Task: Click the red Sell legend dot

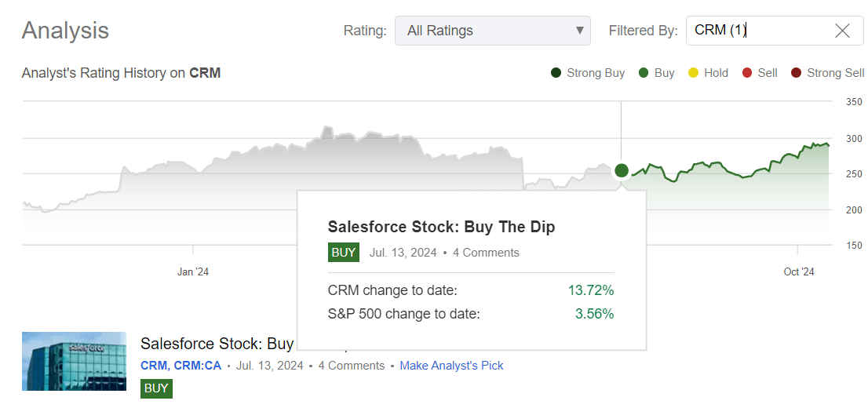Action: (747, 73)
